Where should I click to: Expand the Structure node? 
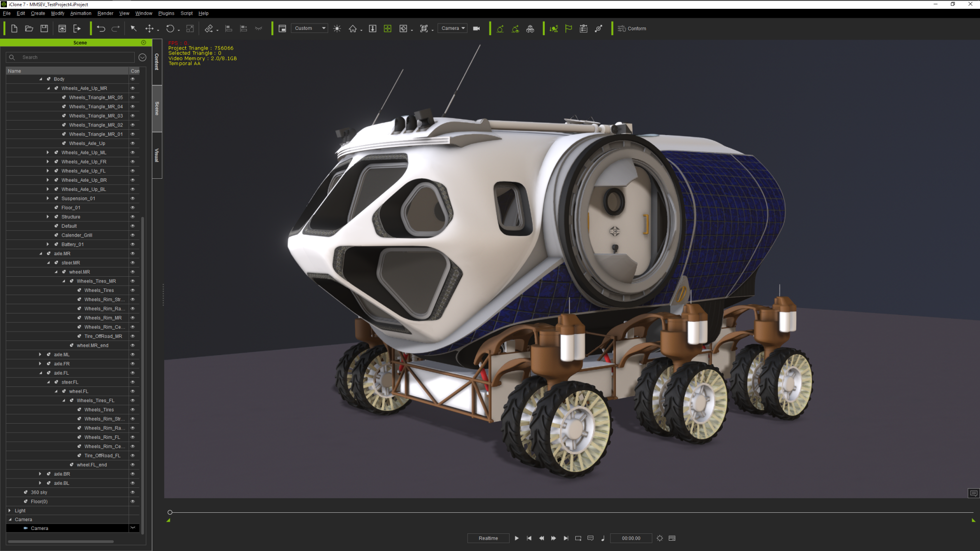coord(48,216)
